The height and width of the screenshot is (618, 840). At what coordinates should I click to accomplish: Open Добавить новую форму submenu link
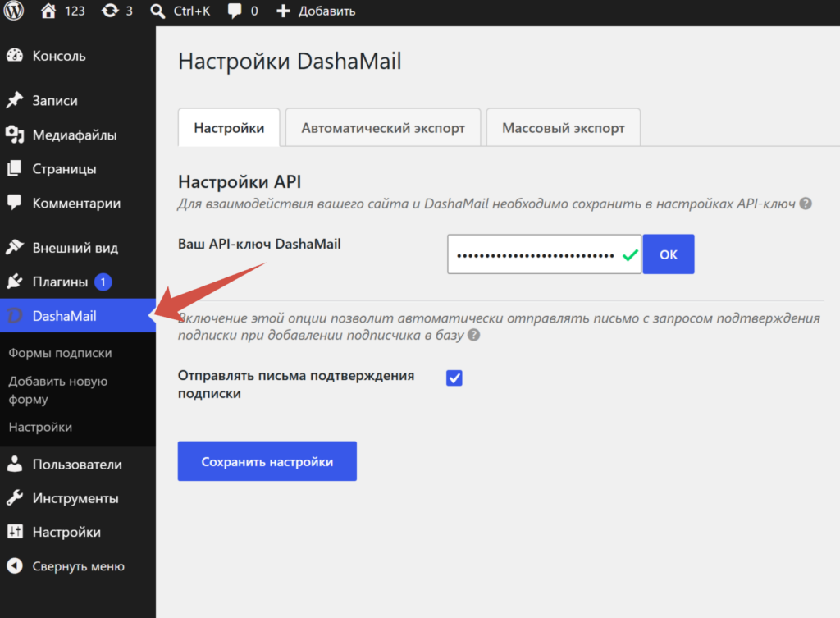tap(58, 390)
